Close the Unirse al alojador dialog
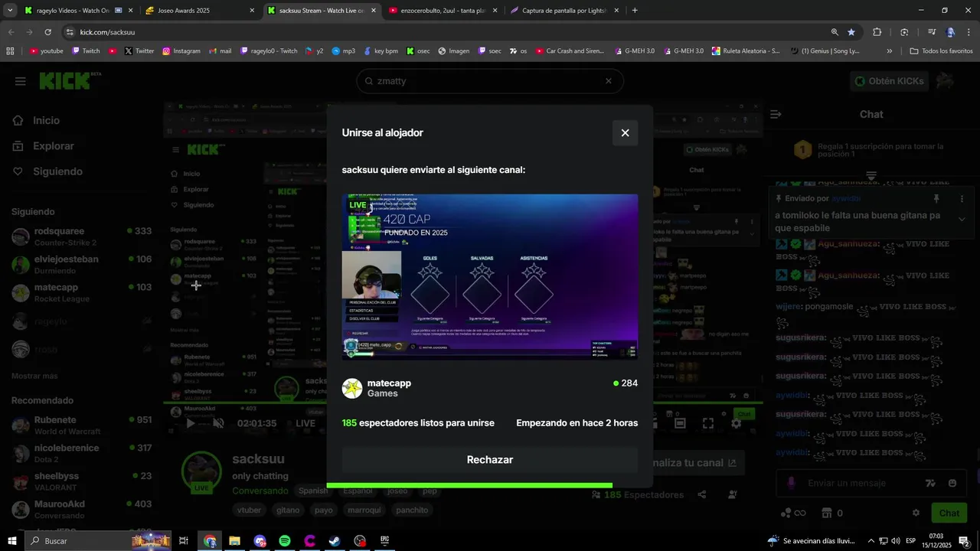Viewport: 980px width, 551px height. coord(625,133)
